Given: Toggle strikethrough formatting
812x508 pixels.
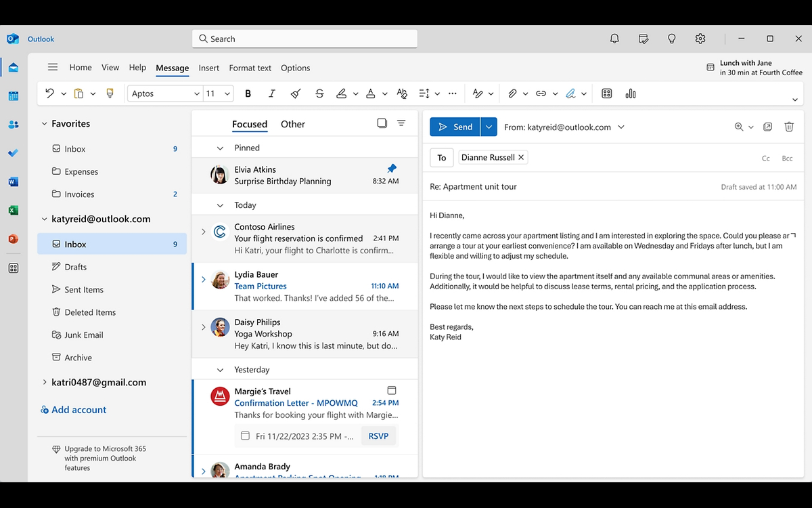Looking at the screenshot, I should click(319, 93).
